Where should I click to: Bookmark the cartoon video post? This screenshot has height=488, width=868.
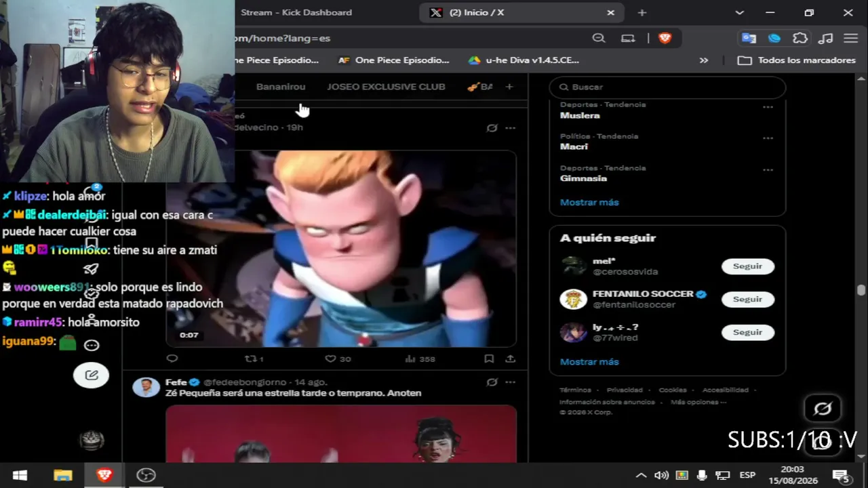point(489,359)
